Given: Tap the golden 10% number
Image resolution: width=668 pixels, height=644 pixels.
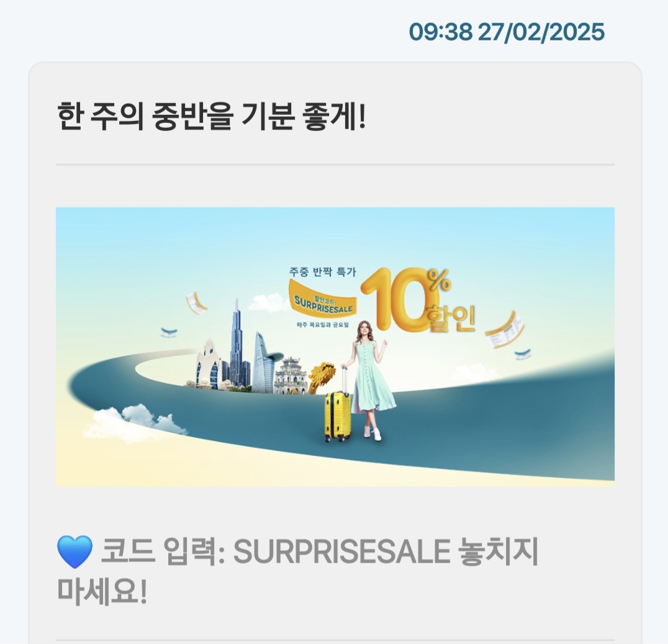Looking at the screenshot, I should pyautogui.click(x=405, y=298).
